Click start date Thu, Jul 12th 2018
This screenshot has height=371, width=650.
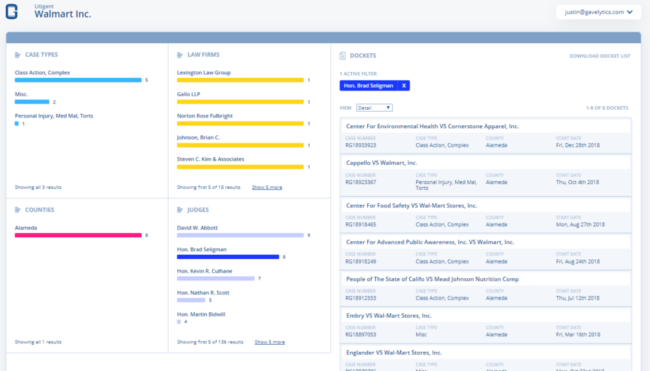coord(577,298)
